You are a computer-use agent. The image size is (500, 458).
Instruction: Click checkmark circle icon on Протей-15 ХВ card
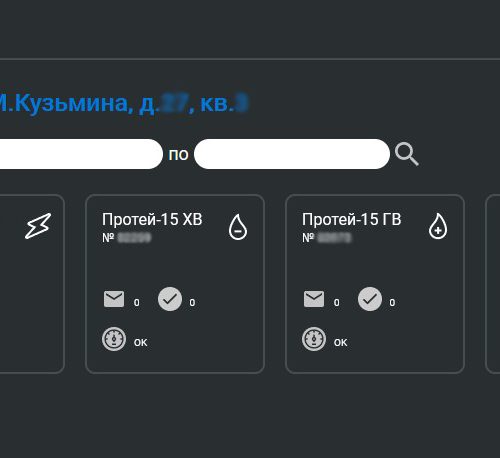tap(170, 299)
